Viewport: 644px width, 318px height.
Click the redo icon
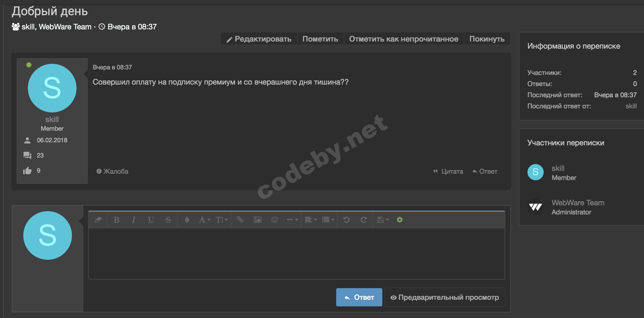[364, 220]
